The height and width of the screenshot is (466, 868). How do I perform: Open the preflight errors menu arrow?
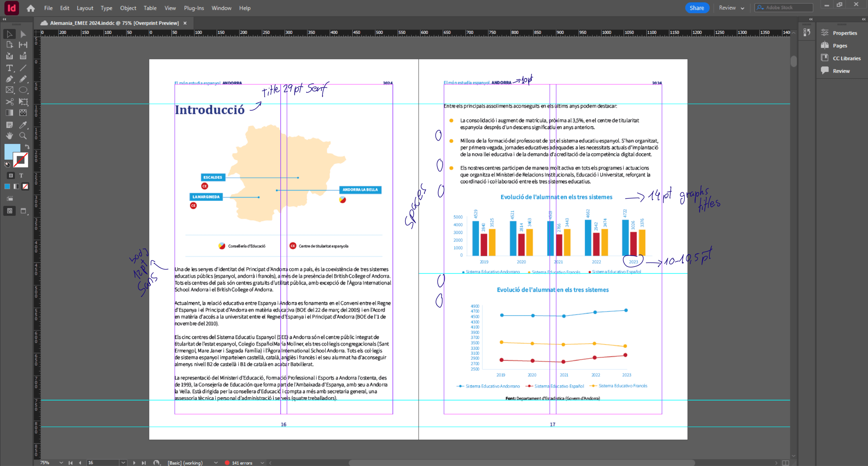(x=262, y=463)
